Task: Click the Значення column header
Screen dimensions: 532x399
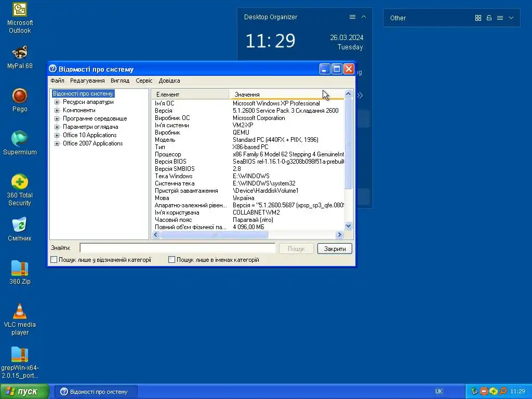Action: pyautogui.click(x=286, y=95)
